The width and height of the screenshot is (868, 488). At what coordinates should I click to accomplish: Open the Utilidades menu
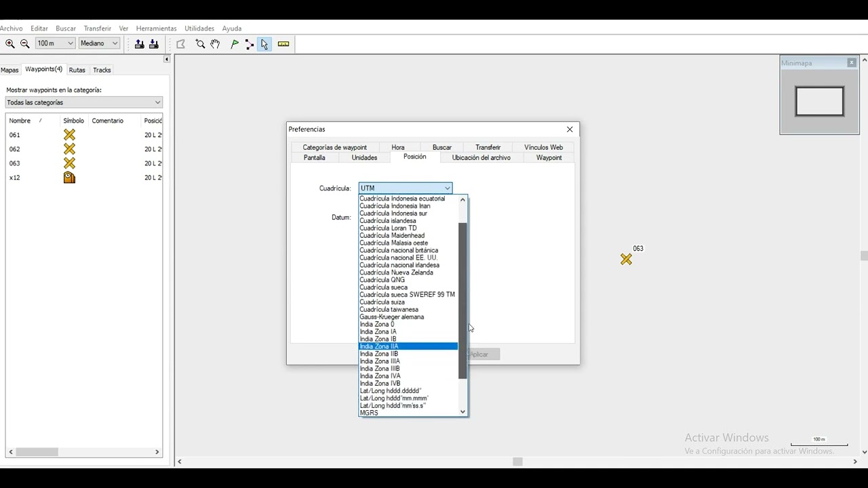point(199,28)
